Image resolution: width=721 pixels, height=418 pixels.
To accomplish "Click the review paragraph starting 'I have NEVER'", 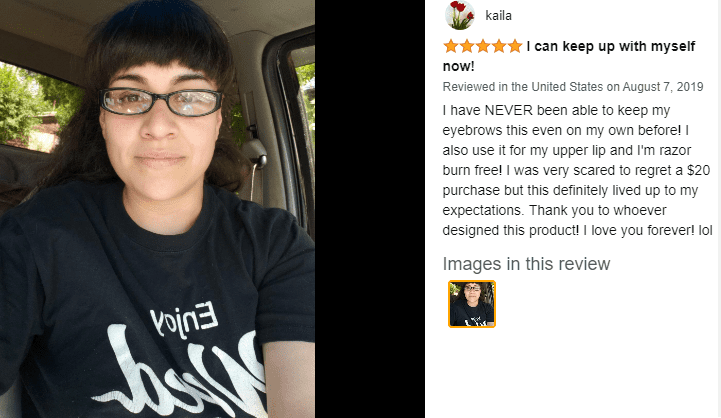I will 577,170.
